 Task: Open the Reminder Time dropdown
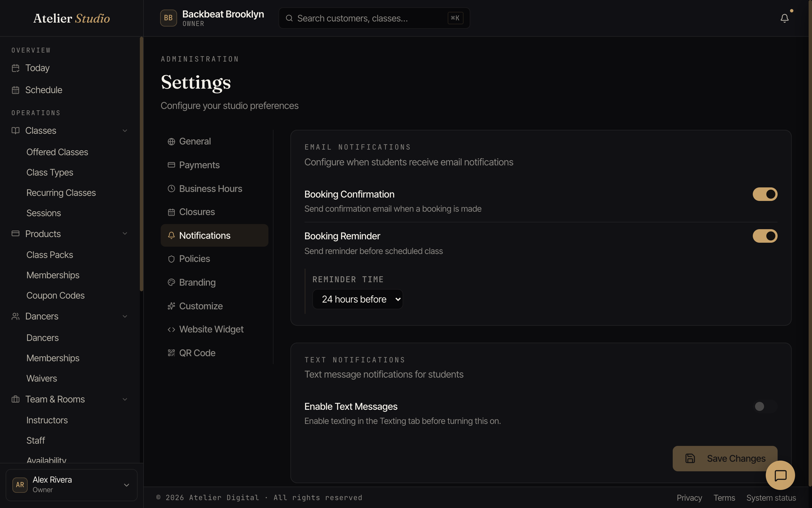[x=357, y=299]
